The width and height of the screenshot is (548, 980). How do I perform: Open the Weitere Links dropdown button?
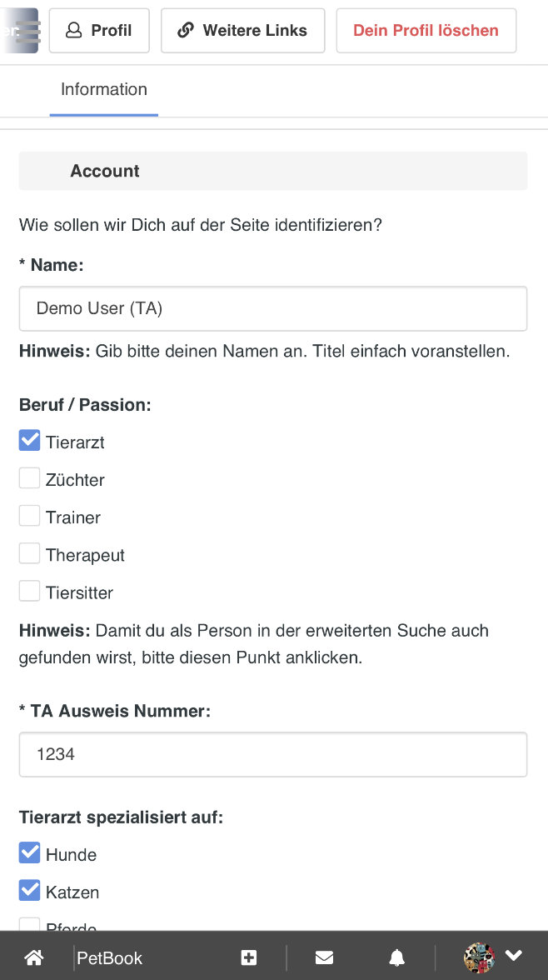[243, 31]
